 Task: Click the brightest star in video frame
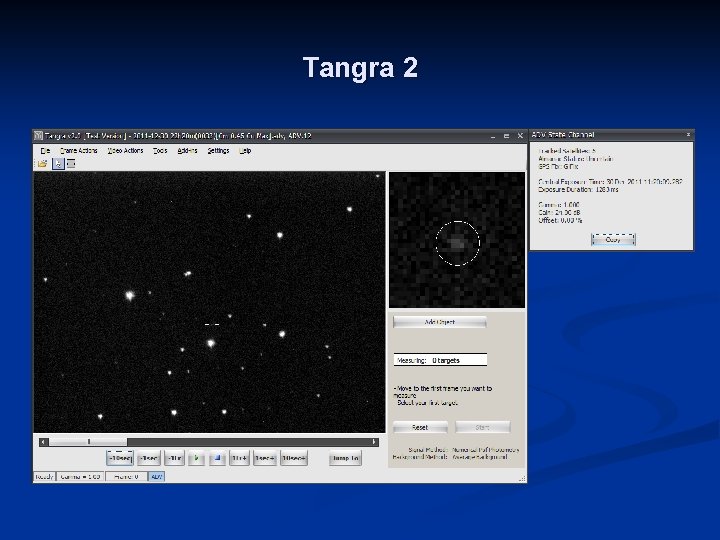click(130, 295)
